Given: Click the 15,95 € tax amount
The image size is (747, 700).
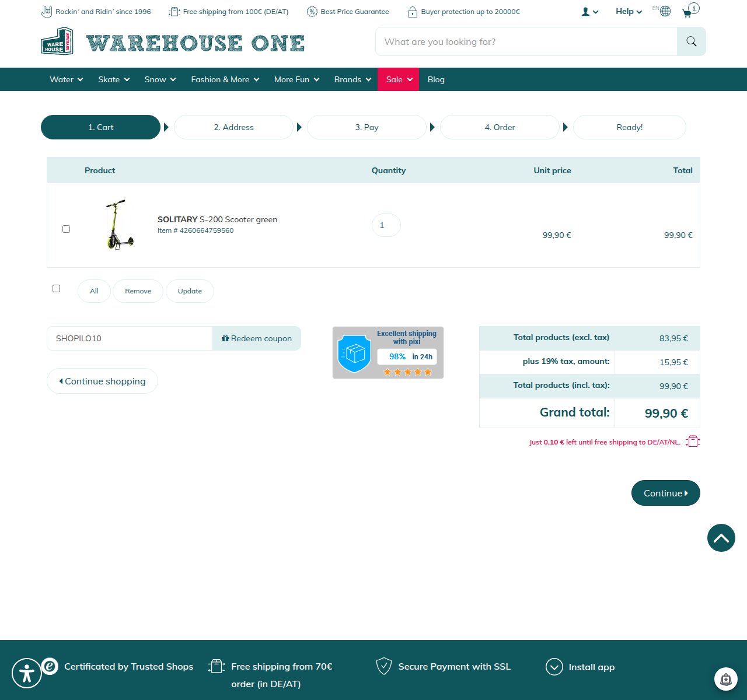Looking at the screenshot, I should point(673,362).
